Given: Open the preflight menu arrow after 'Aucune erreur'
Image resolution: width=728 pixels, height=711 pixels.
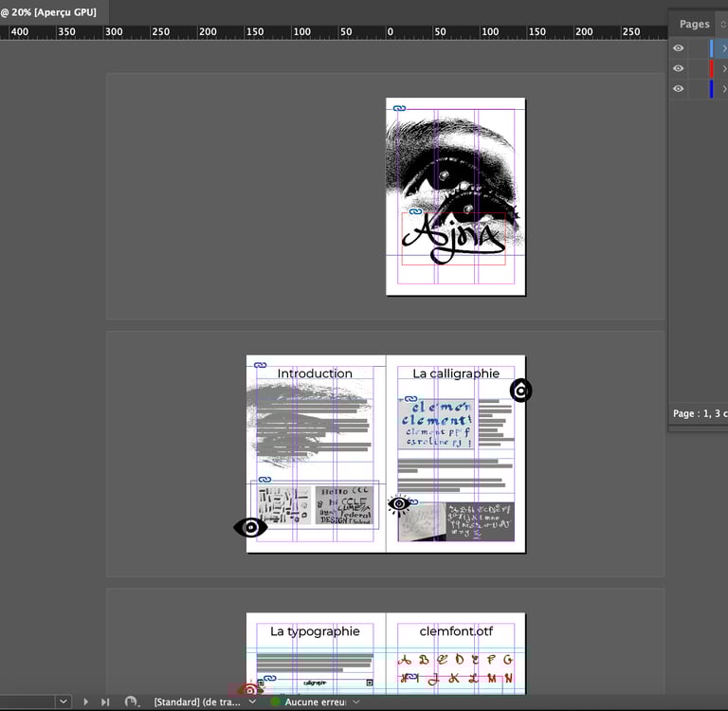Looking at the screenshot, I should (356, 702).
